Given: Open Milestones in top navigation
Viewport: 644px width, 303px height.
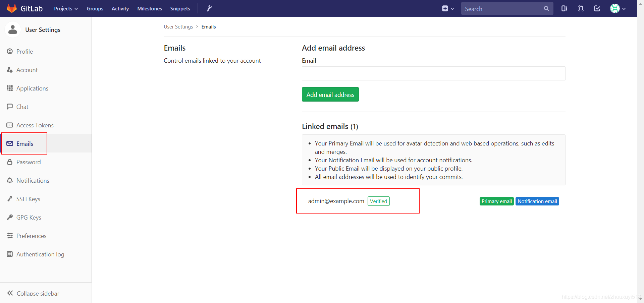Looking at the screenshot, I should [x=150, y=9].
